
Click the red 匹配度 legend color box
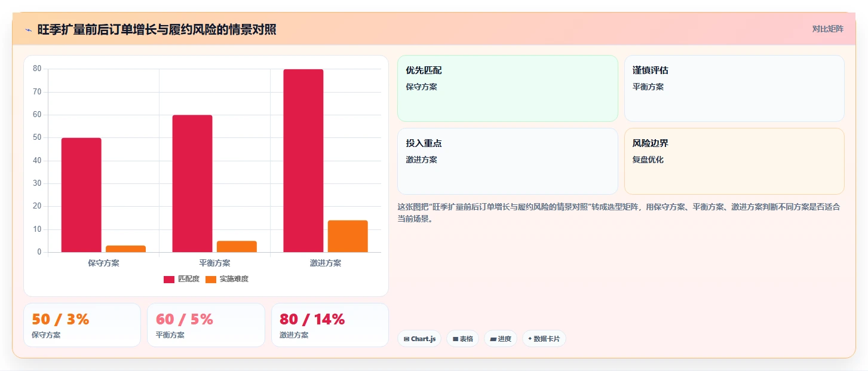[x=169, y=279]
